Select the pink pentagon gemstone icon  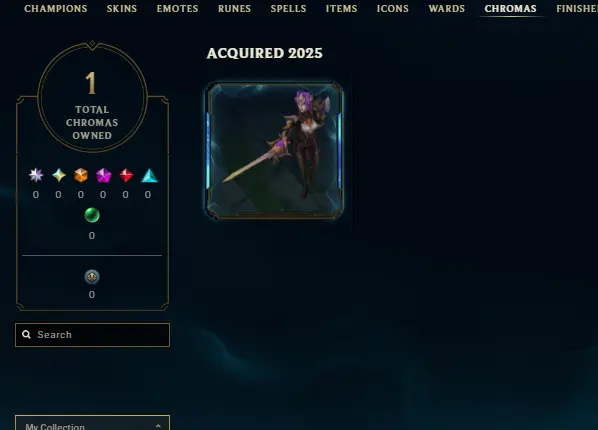pyautogui.click(x=103, y=176)
